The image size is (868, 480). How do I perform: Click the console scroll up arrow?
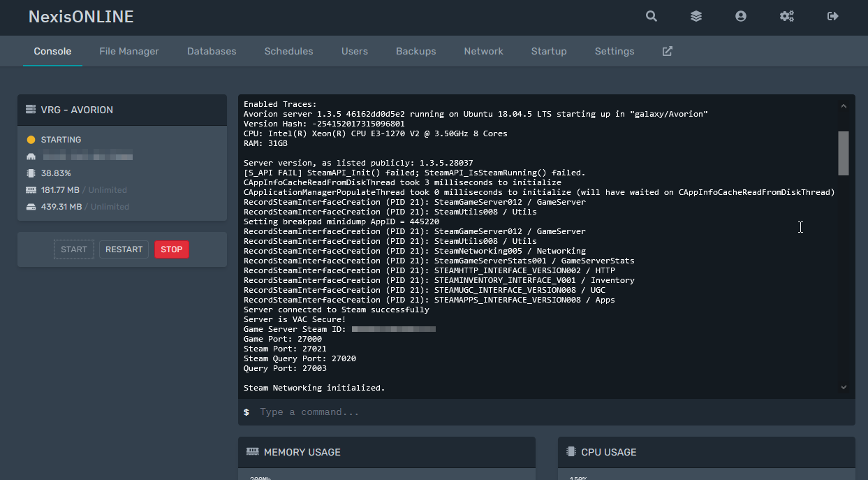click(x=844, y=106)
